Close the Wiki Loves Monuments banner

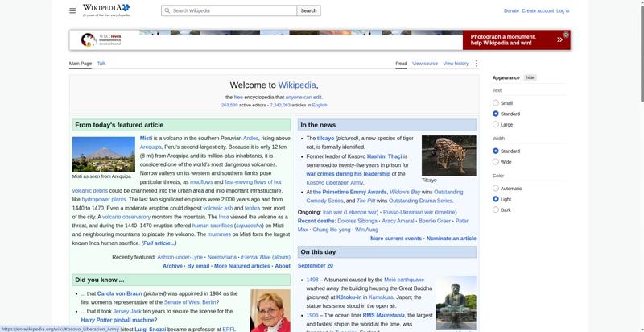point(566,35)
